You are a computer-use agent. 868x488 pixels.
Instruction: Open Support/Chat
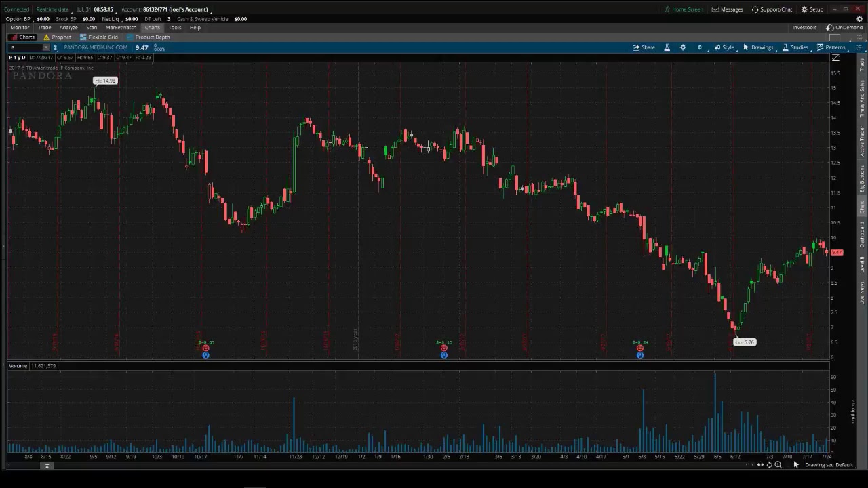[772, 9]
